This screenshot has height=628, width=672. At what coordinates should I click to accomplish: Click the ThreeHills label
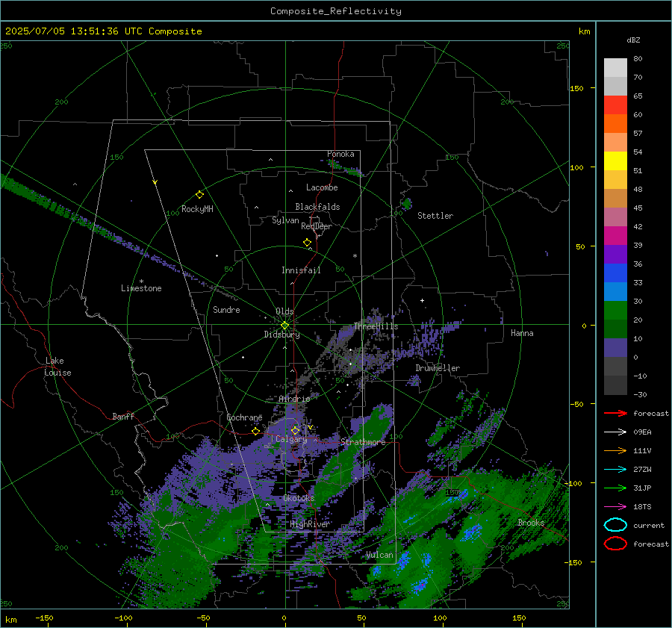(x=376, y=326)
